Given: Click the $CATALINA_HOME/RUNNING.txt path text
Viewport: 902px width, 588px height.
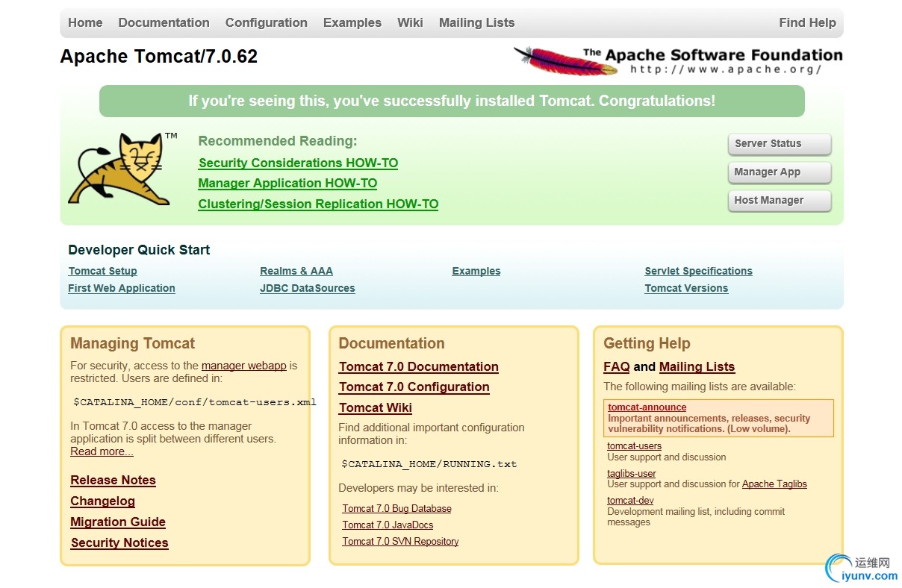Looking at the screenshot, I should 429,464.
